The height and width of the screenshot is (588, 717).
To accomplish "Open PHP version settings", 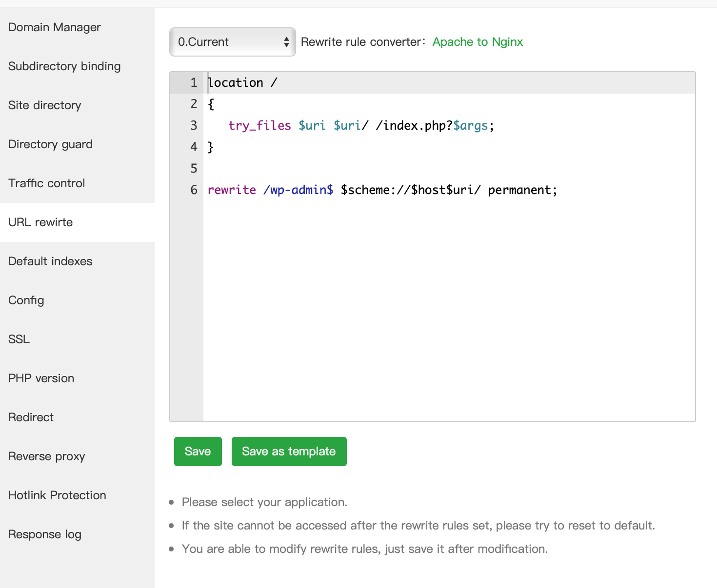I will pyautogui.click(x=41, y=378).
